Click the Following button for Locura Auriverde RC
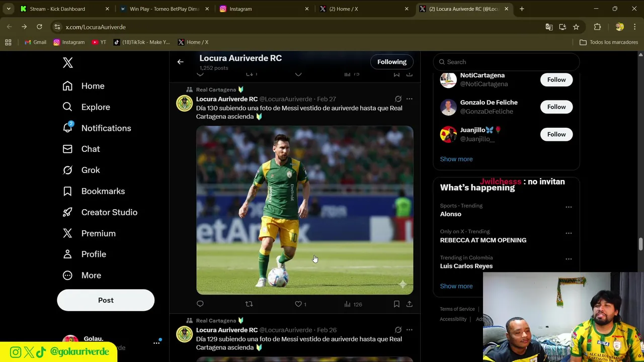This screenshot has height=362, width=644. click(392, 62)
